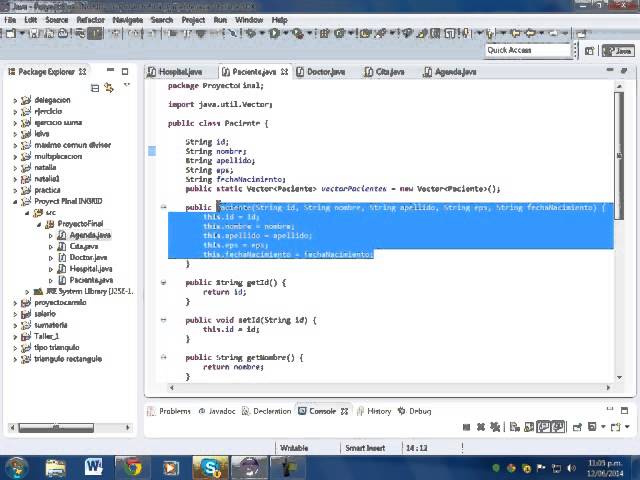
Task: Click inside the Quick Access field
Action: pyautogui.click(x=528, y=50)
